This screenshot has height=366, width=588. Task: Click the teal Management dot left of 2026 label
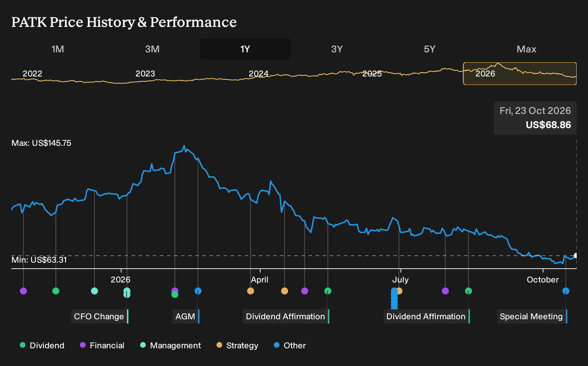94,291
